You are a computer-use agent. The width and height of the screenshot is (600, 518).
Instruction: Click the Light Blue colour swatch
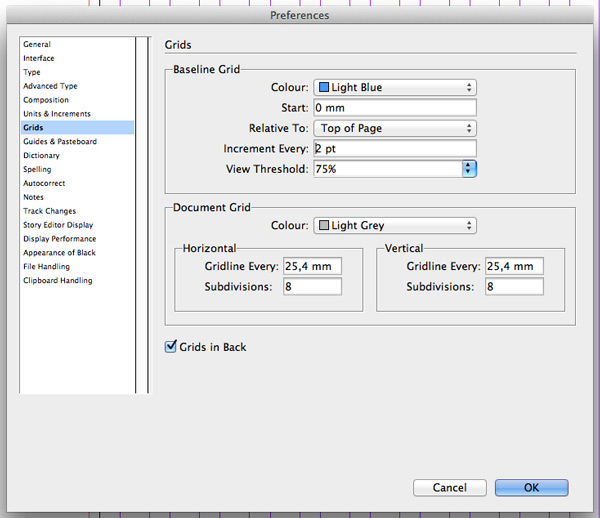(324, 87)
